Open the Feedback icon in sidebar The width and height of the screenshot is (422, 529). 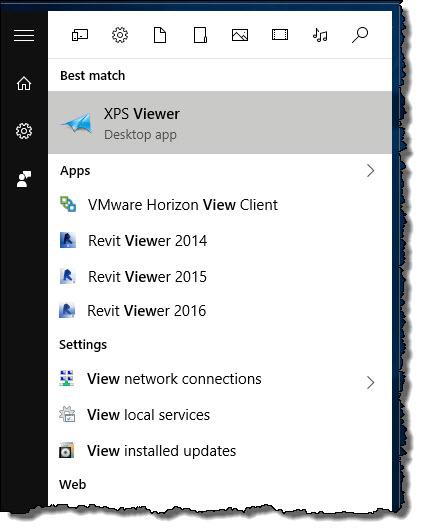pos(24,179)
